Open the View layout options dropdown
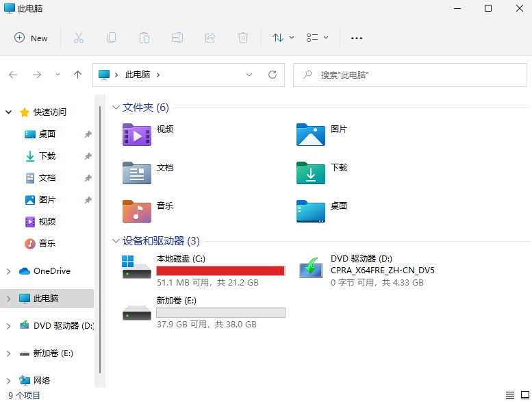 tap(317, 38)
